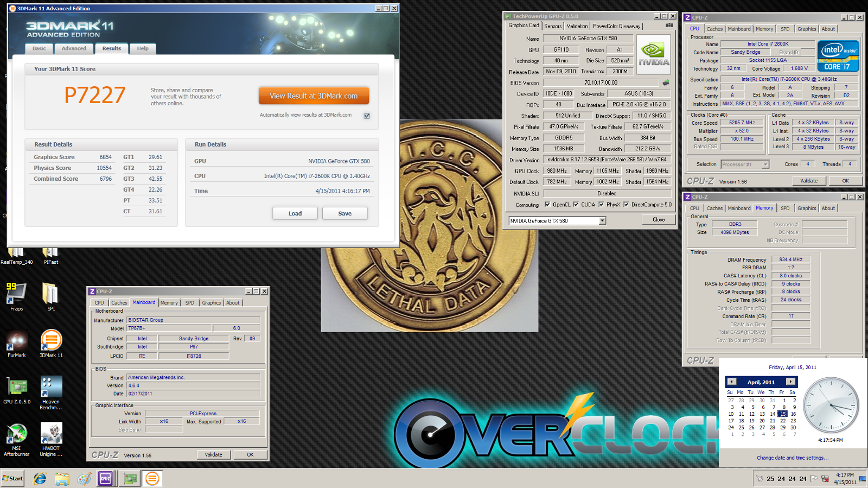Image resolution: width=868 pixels, height=488 pixels.
Task: Click the Intel Core i7 logo in CPU-Z
Action: (838, 56)
